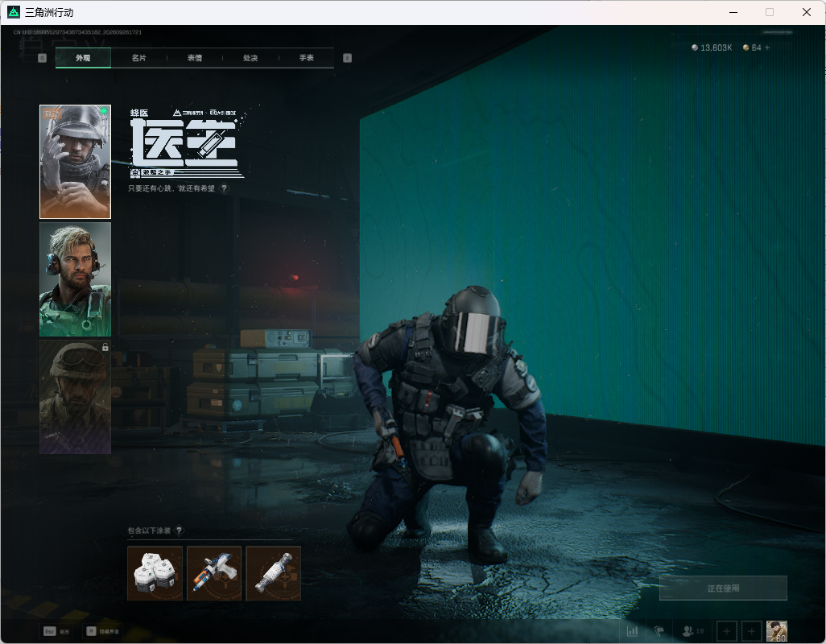View the injector pistol paint item
826x644 pixels.
[214, 573]
